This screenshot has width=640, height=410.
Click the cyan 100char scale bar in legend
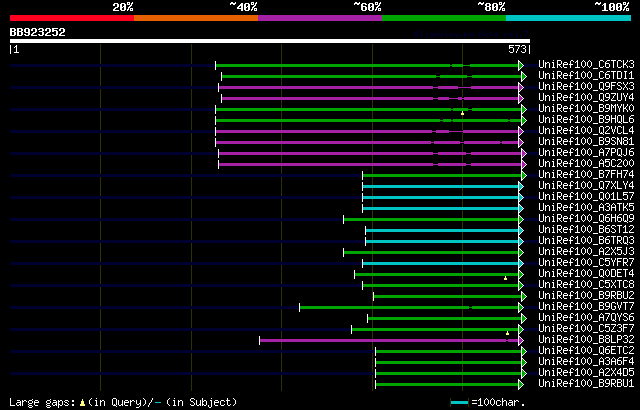(460, 403)
